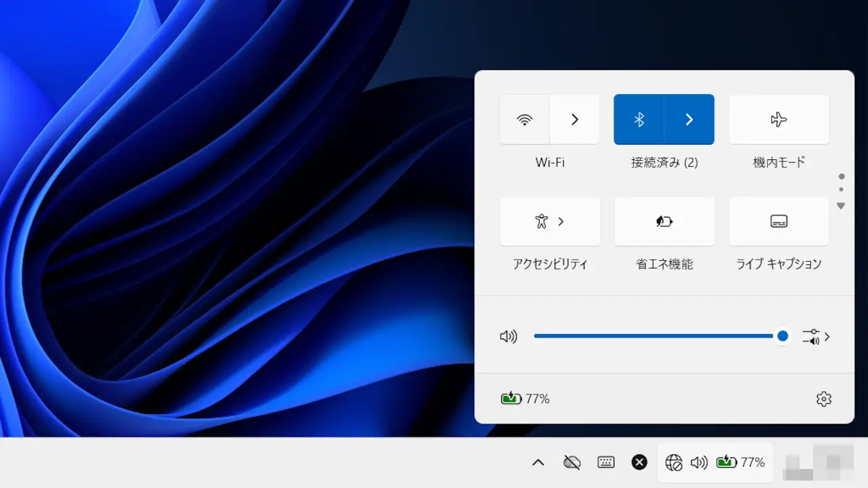The height and width of the screenshot is (488, 868).
Task: Enable 機内モード airplane mode
Action: pyautogui.click(x=778, y=119)
